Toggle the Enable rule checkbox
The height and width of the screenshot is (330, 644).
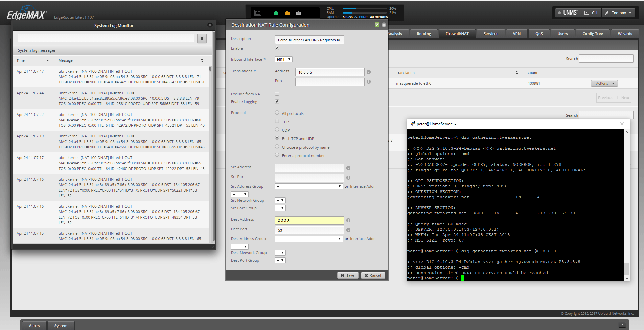coord(277,48)
